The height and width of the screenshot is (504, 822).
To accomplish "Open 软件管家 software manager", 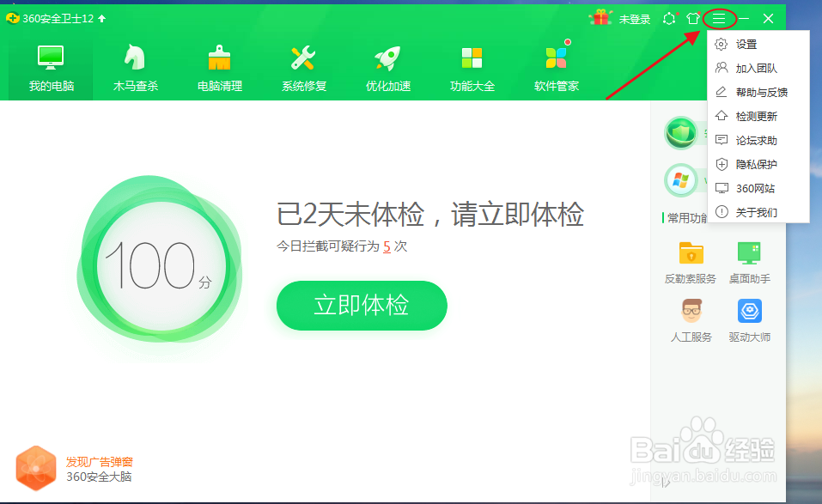I will 557,68.
